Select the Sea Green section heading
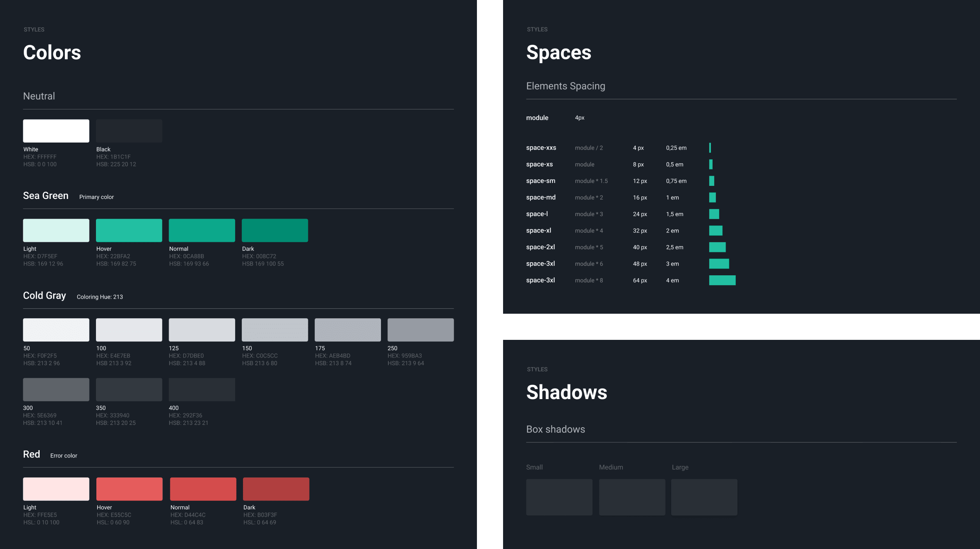 46,196
